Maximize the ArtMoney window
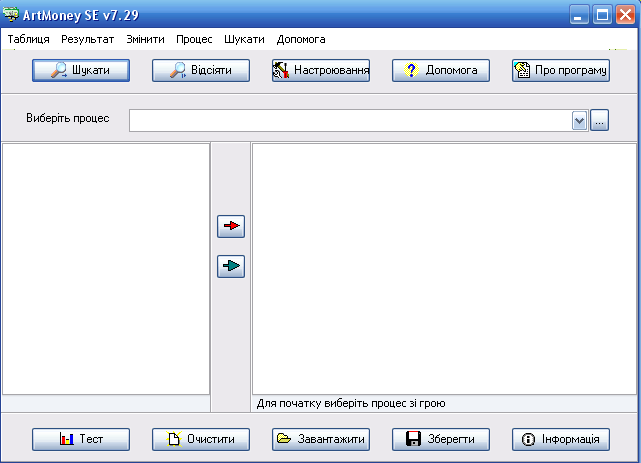Screen dimensions: 641x463 602,15
